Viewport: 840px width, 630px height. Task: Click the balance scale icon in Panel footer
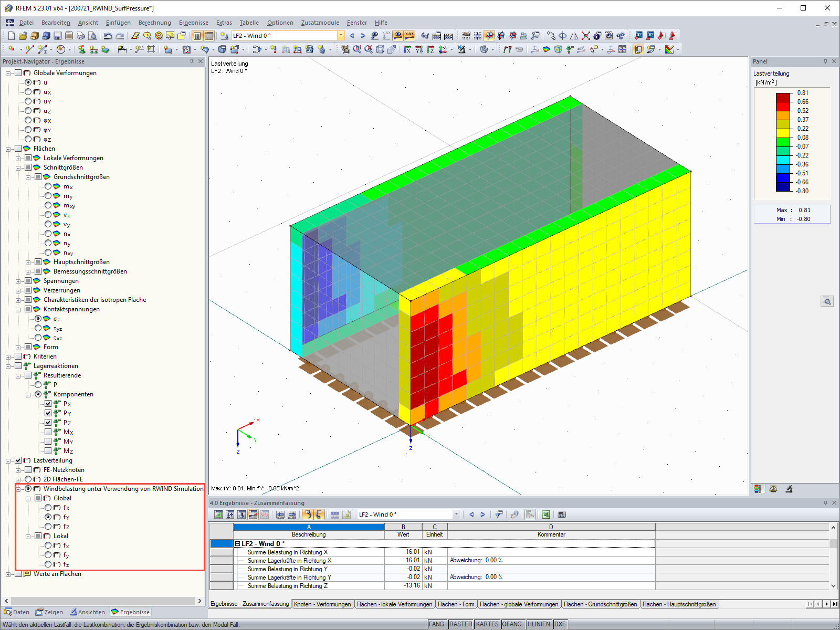click(x=773, y=489)
